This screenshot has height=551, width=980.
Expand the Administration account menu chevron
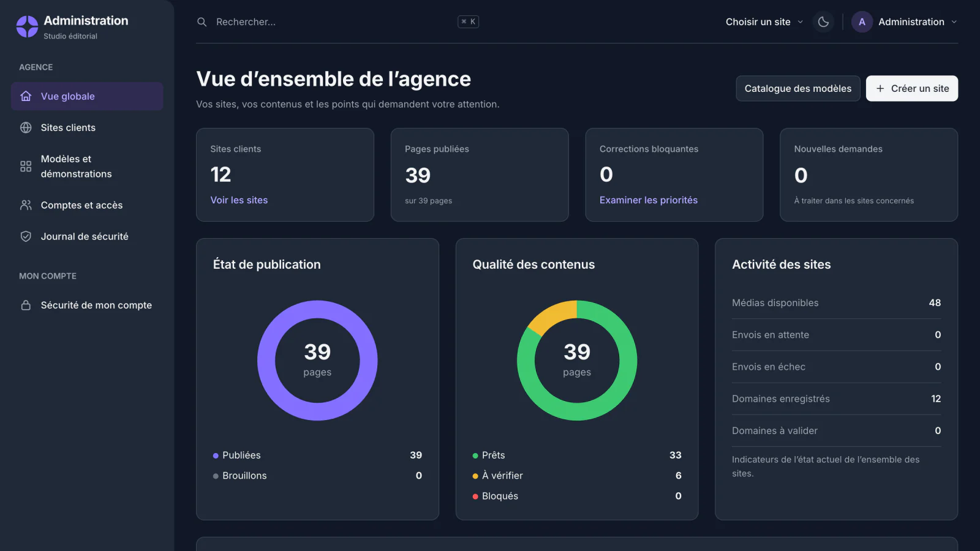click(x=954, y=22)
